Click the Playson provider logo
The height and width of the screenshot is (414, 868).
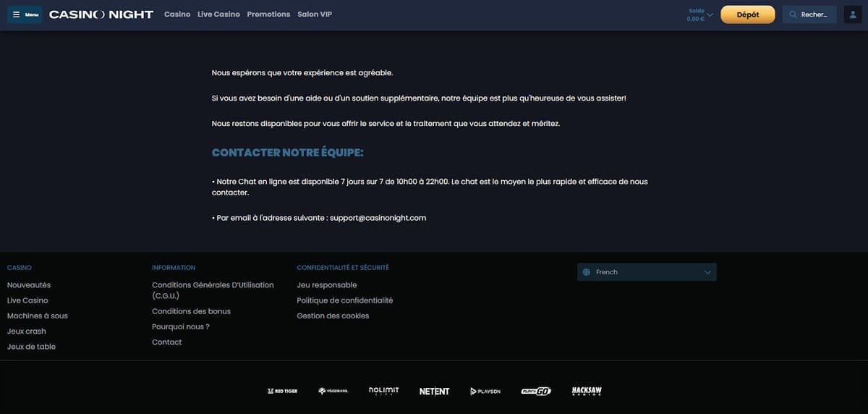[x=485, y=391]
